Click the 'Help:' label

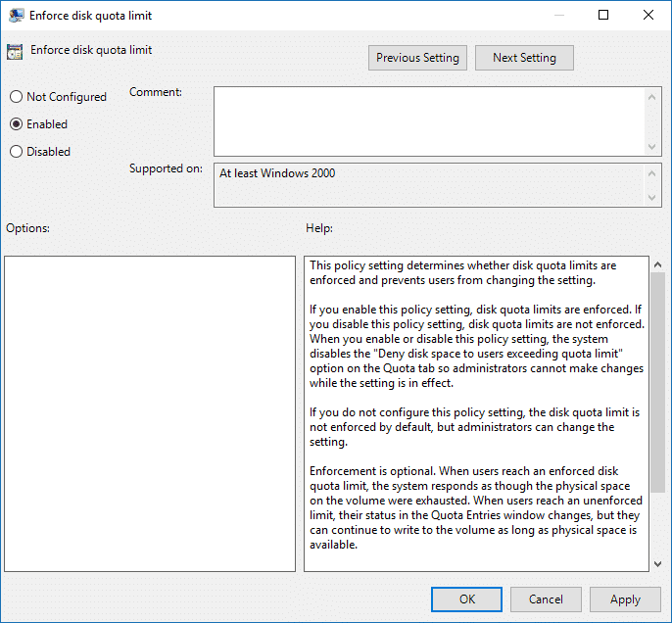click(319, 228)
